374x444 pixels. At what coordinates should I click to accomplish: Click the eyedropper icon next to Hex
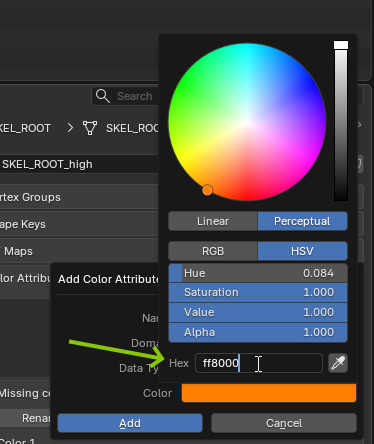pyautogui.click(x=338, y=363)
